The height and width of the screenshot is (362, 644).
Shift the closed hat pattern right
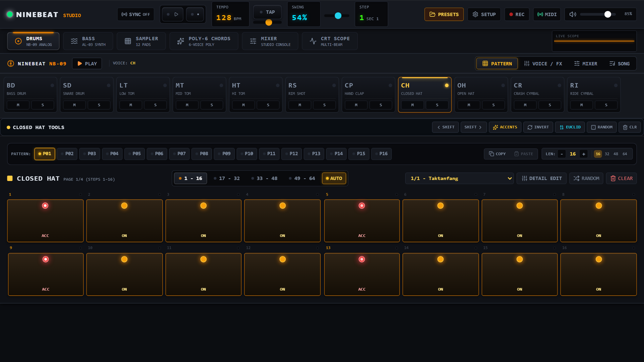pyautogui.click(x=474, y=127)
